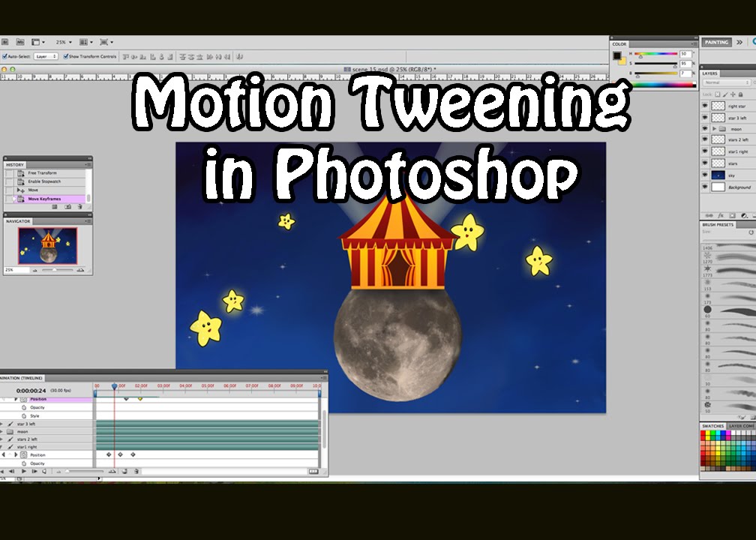Screen dimensions: 756x540
Task: Hide the stars 2 left layer
Action: pos(705,139)
